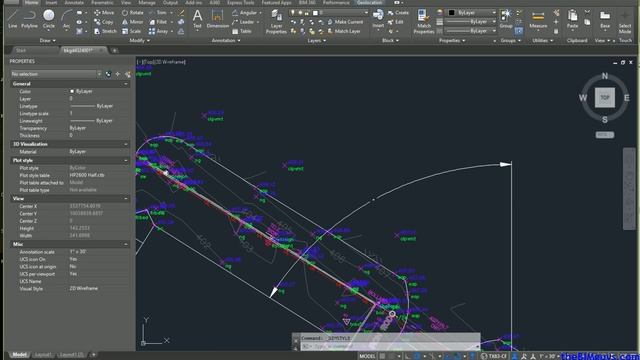Choose the Scale tool

[x=131, y=31]
